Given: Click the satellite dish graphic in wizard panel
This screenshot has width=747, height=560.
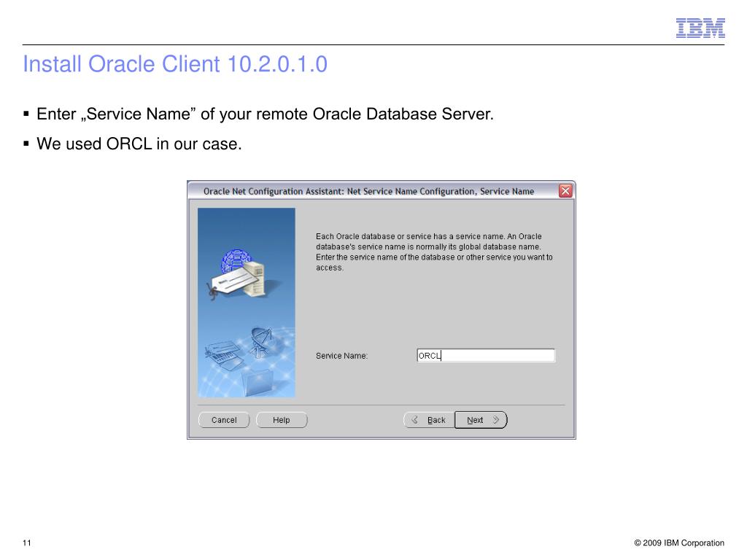Looking at the screenshot, I should (261, 342).
